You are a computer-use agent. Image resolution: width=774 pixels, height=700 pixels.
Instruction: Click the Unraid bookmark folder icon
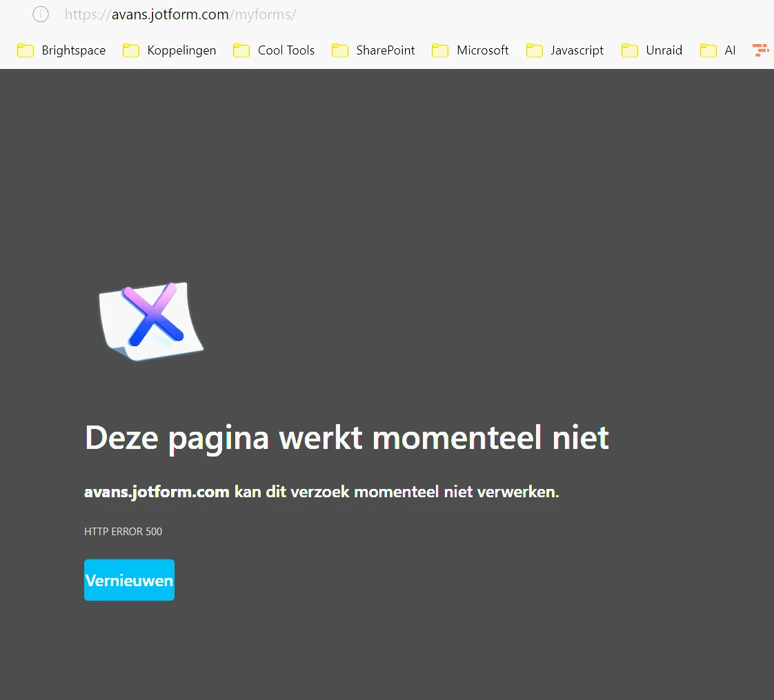tap(628, 50)
